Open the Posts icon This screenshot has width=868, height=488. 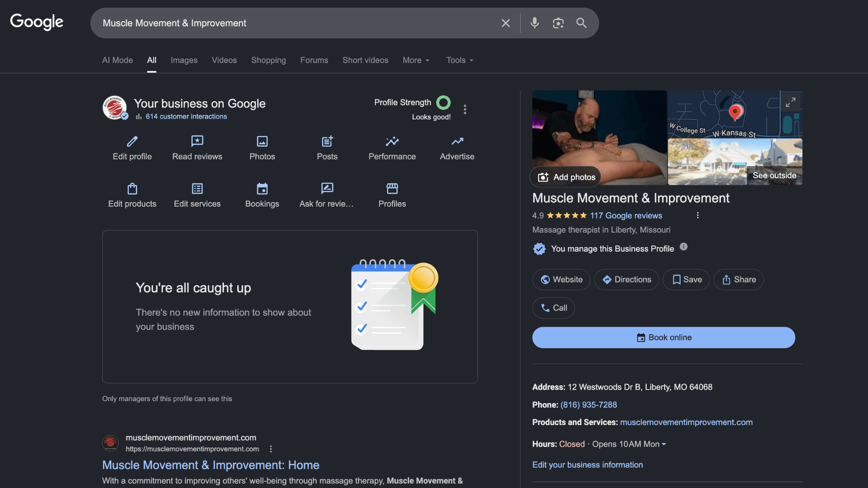coord(327,141)
